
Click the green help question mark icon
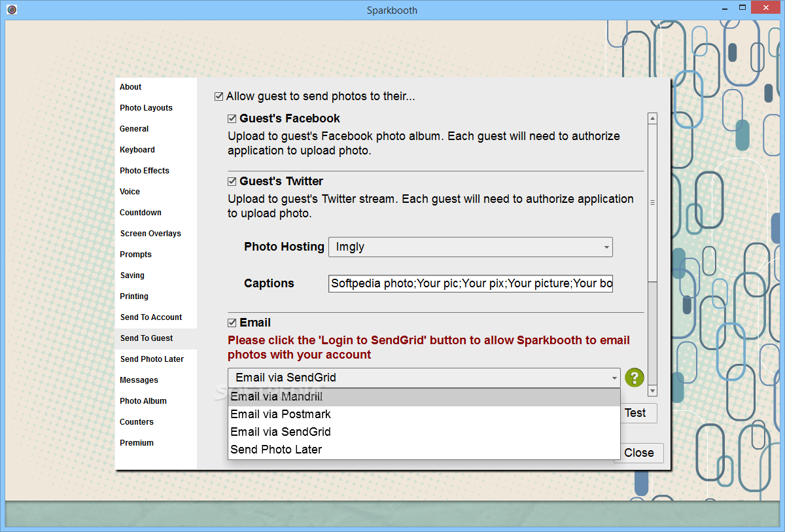635,378
